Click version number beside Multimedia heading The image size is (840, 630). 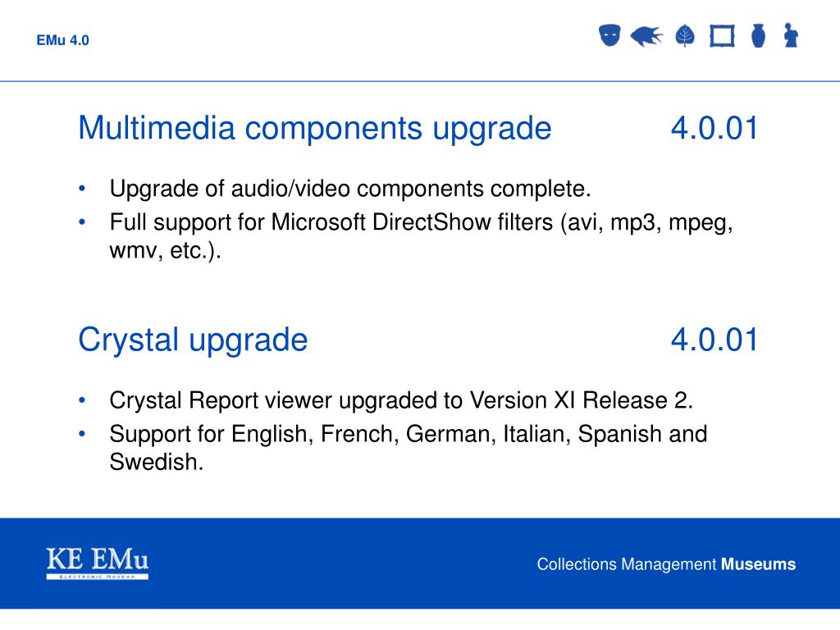tap(714, 128)
